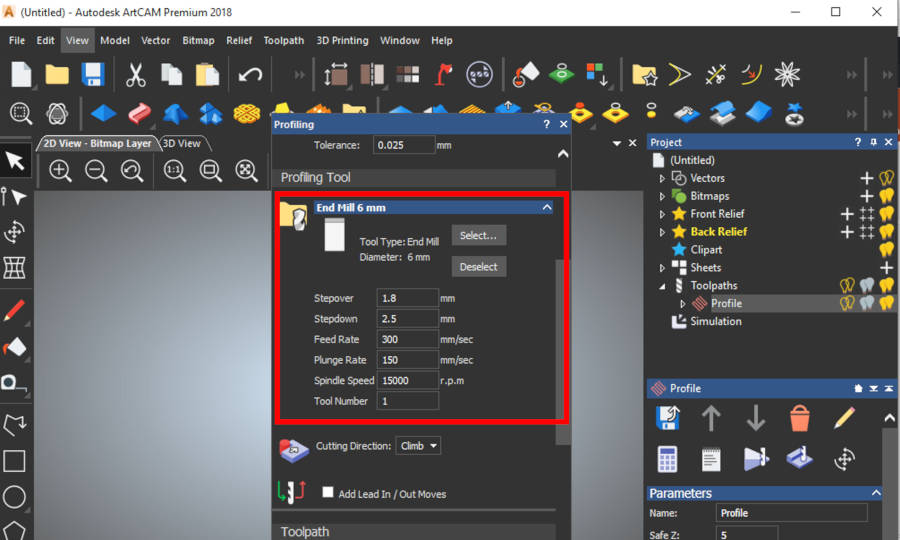This screenshot has height=540, width=900.
Task: Click the 1:1 zoom icon
Action: pos(174,171)
